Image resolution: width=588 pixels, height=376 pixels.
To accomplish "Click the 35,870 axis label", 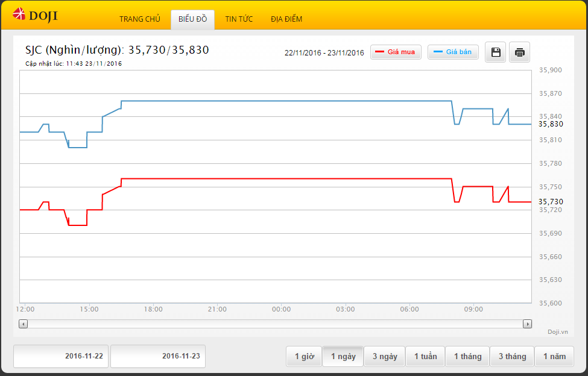I will (x=551, y=93).
